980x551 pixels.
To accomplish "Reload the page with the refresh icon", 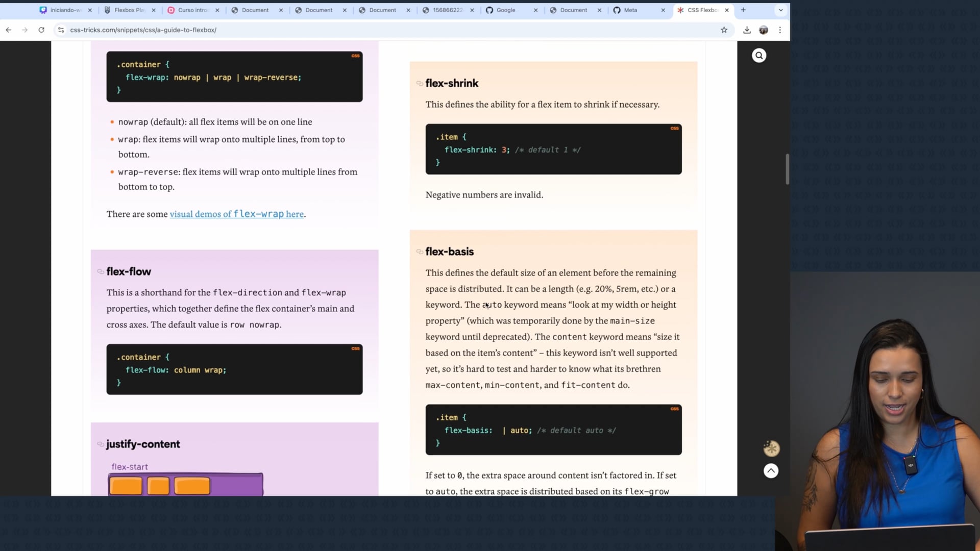I will click(41, 30).
